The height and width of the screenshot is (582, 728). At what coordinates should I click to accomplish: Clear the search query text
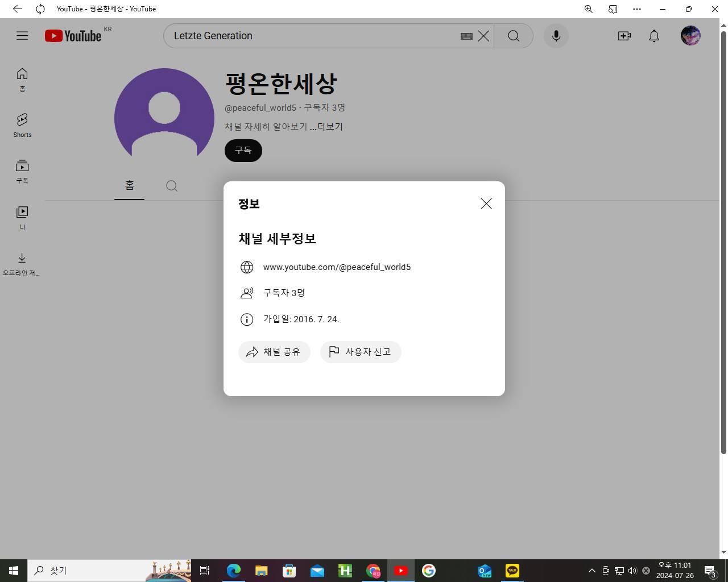click(x=483, y=36)
